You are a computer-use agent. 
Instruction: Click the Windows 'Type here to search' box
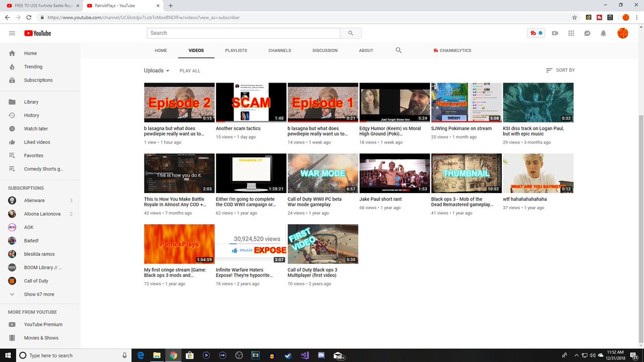[x=74, y=355]
